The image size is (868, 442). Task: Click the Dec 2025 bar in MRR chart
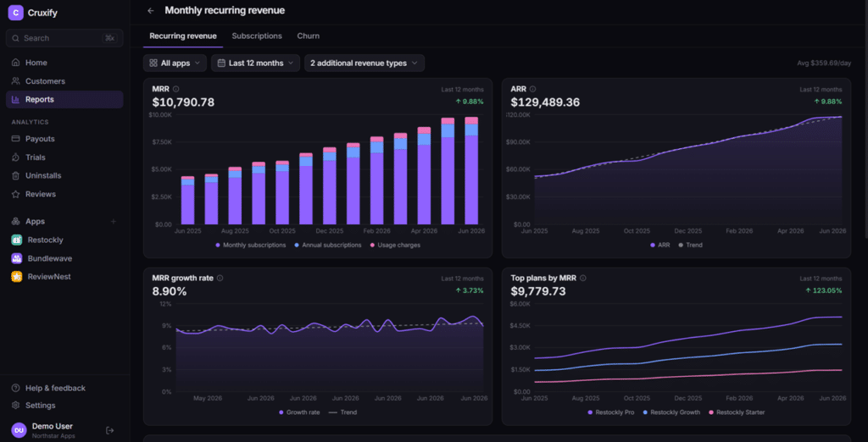(330, 186)
